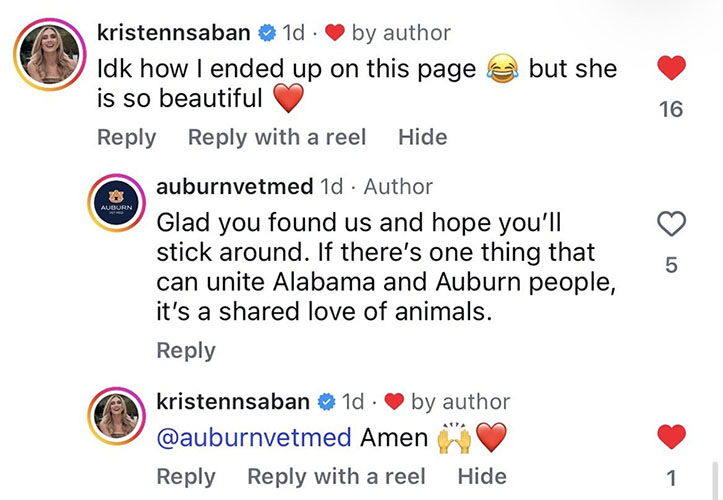
Task: Open auburnvetmed profile avatar
Action: [x=117, y=203]
